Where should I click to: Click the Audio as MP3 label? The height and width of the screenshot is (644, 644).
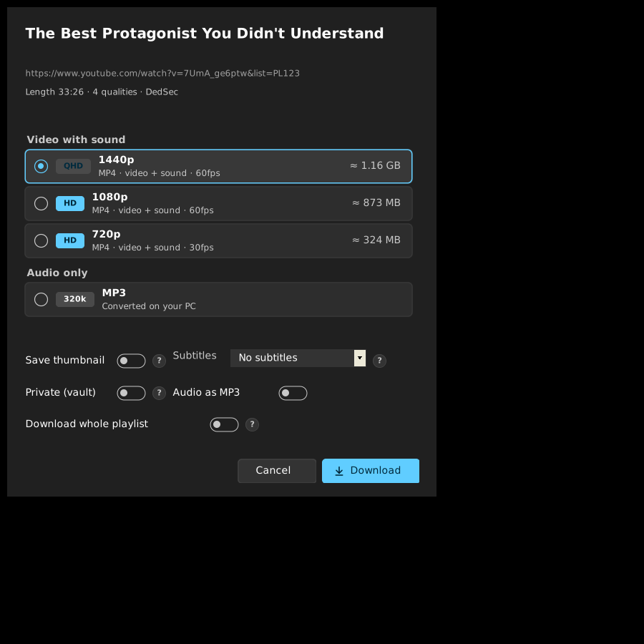(x=206, y=392)
